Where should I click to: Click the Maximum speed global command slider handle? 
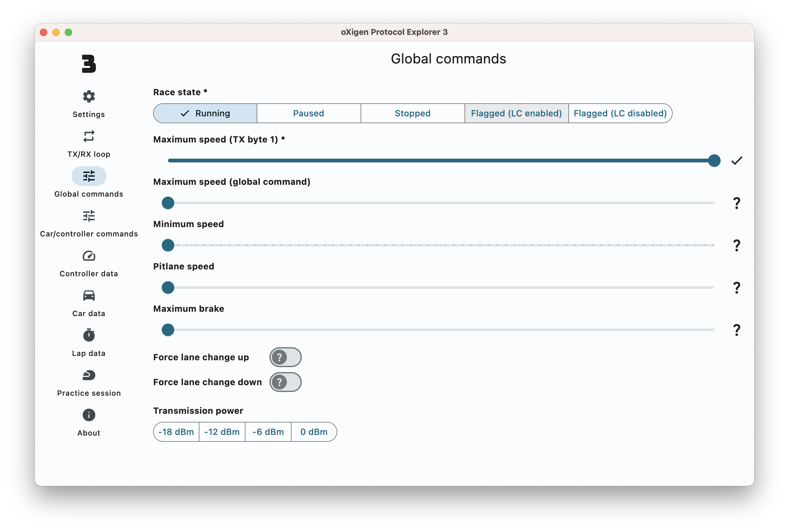click(x=167, y=203)
